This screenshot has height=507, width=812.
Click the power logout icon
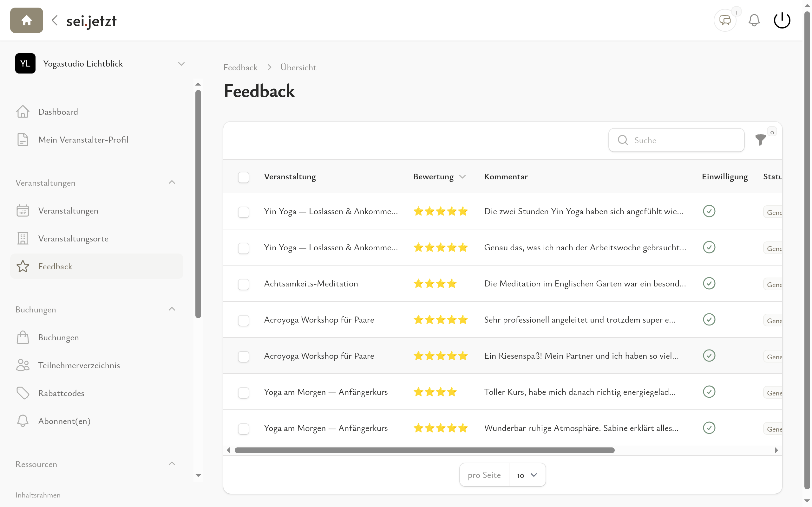(782, 21)
